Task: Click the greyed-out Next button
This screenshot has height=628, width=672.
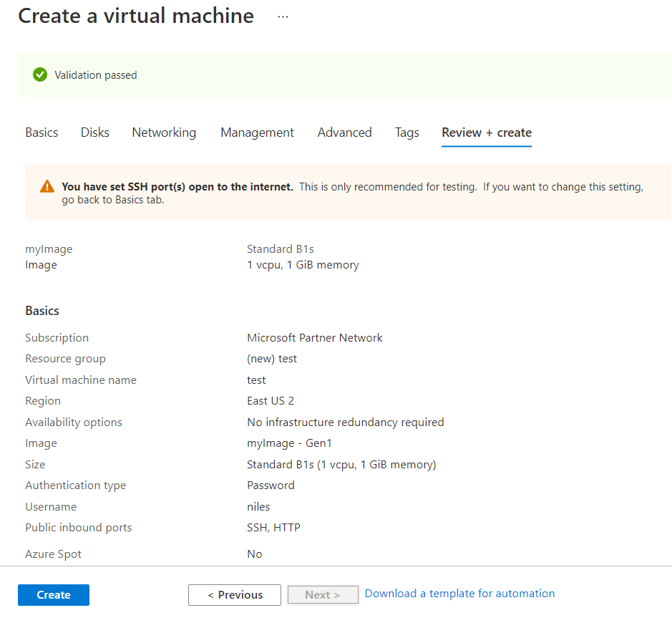Action: point(323,595)
